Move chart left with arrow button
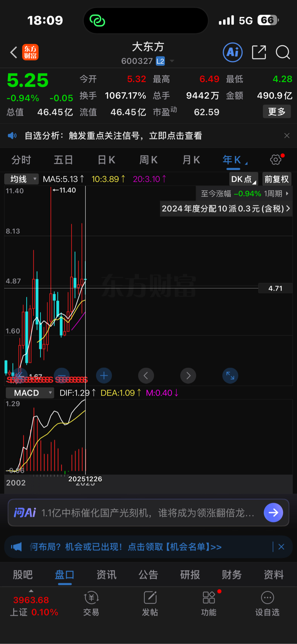297x644 pixels. click(146, 375)
